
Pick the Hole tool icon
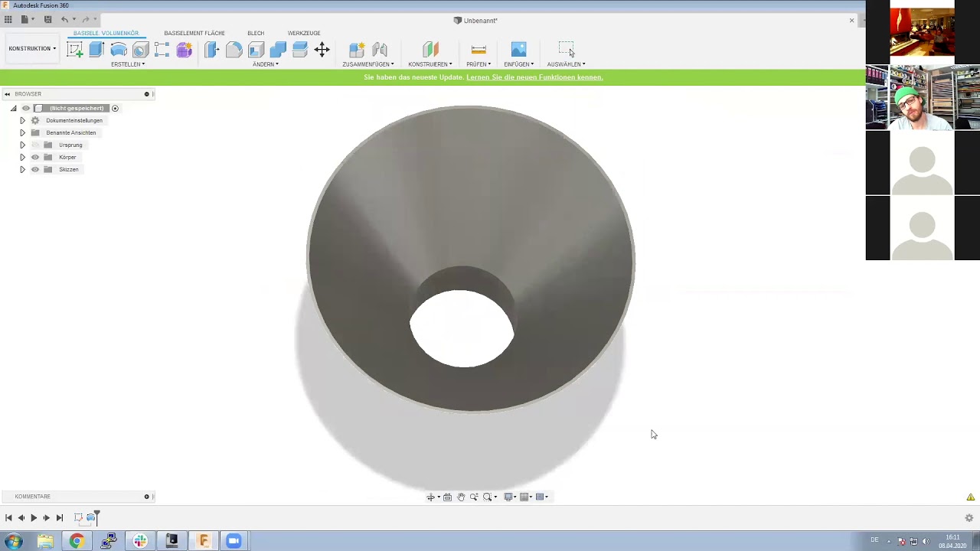(x=140, y=50)
